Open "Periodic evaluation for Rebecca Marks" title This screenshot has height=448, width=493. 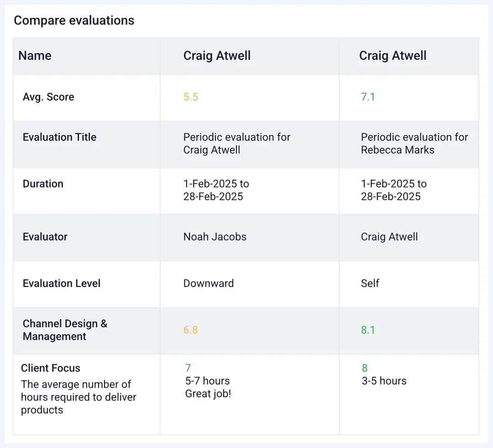point(414,144)
